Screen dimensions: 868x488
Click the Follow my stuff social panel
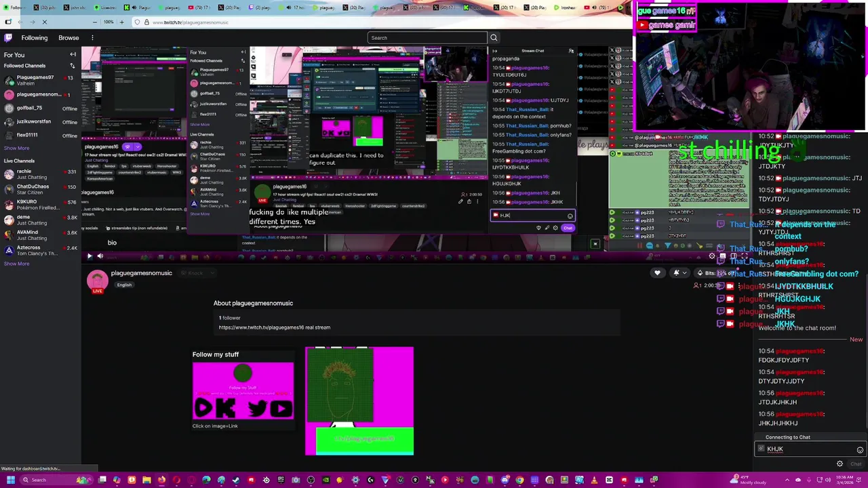pos(243,391)
